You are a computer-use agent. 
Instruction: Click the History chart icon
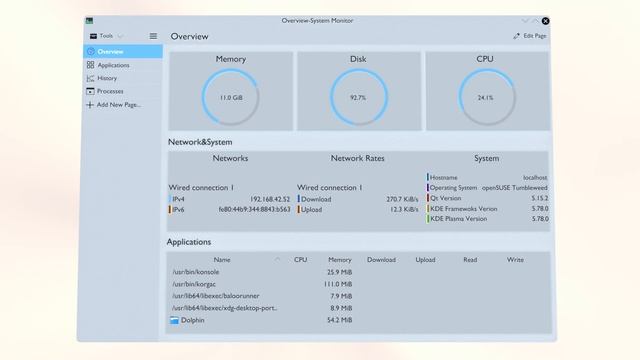tap(91, 78)
